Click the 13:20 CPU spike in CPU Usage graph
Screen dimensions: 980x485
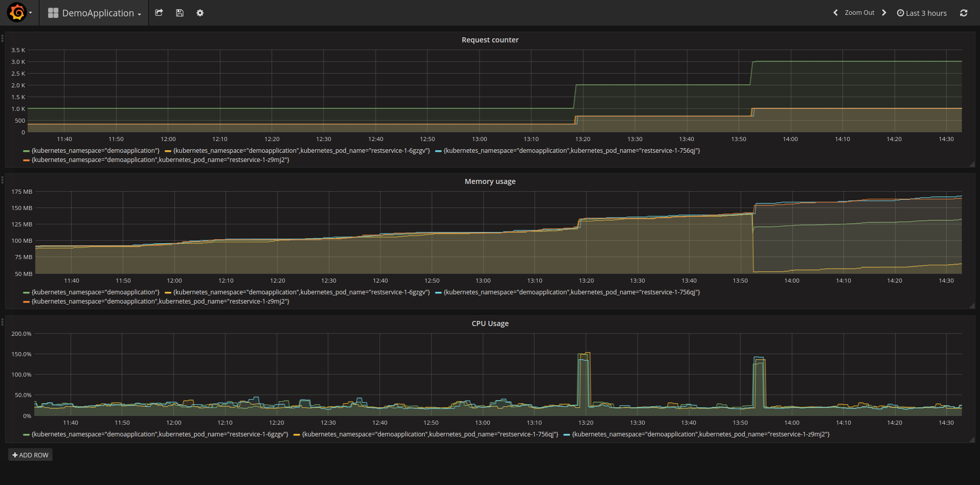pos(584,378)
